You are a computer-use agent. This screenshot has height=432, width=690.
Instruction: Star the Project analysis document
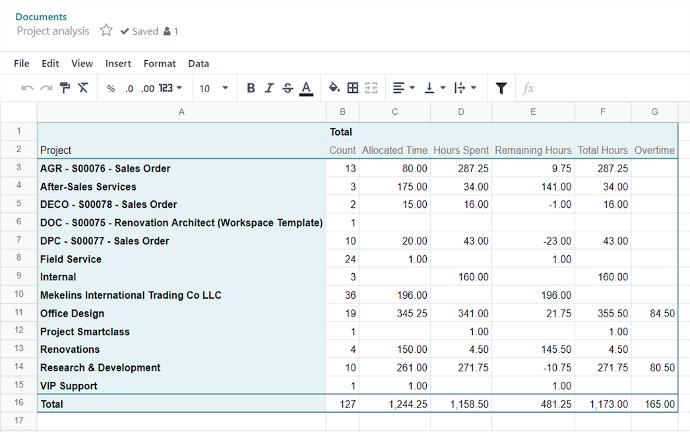106,31
